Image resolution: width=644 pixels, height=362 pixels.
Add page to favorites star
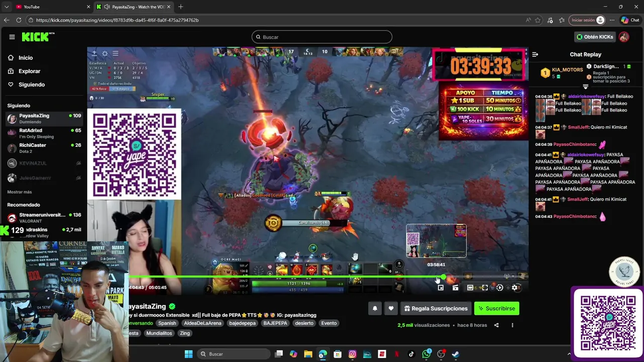(538, 20)
